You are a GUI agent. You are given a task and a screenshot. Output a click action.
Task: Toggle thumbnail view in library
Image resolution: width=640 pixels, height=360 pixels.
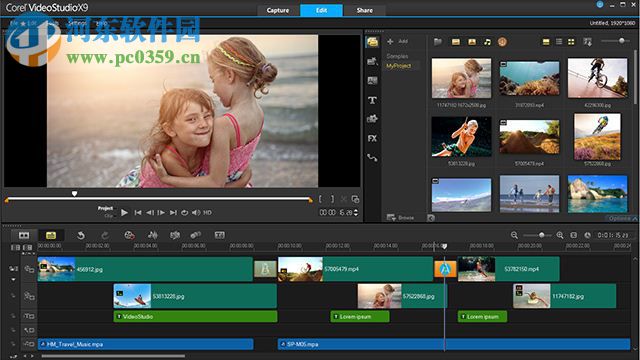pos(571,42)
